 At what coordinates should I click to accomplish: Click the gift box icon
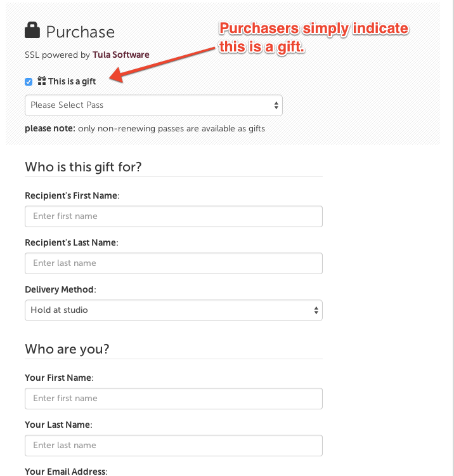coord(42,81)
